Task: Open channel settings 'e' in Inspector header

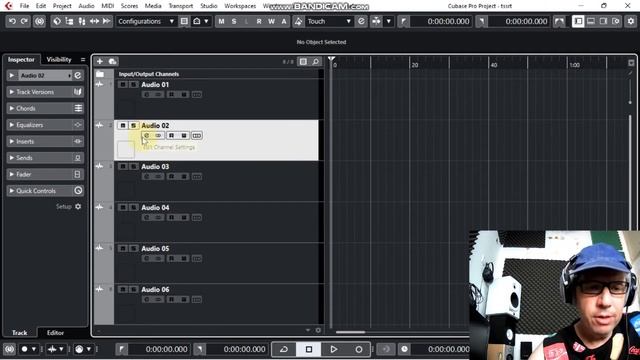Action: (x=78, y=76)
